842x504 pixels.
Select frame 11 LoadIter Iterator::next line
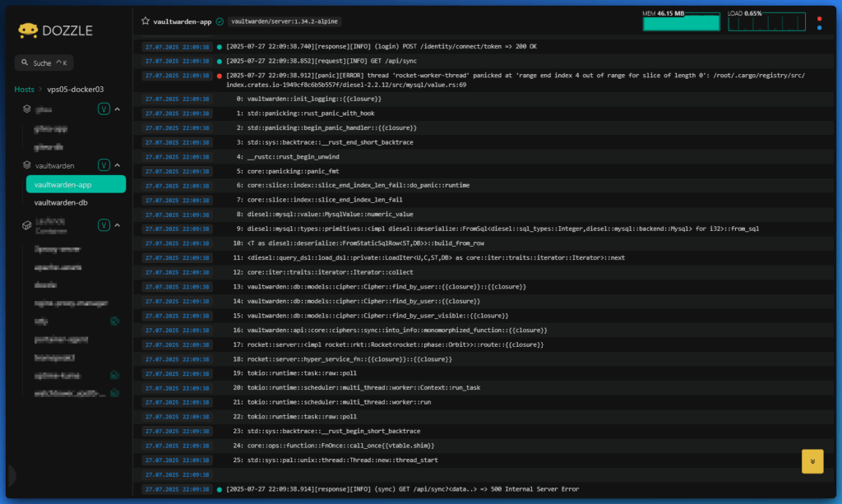429,257
